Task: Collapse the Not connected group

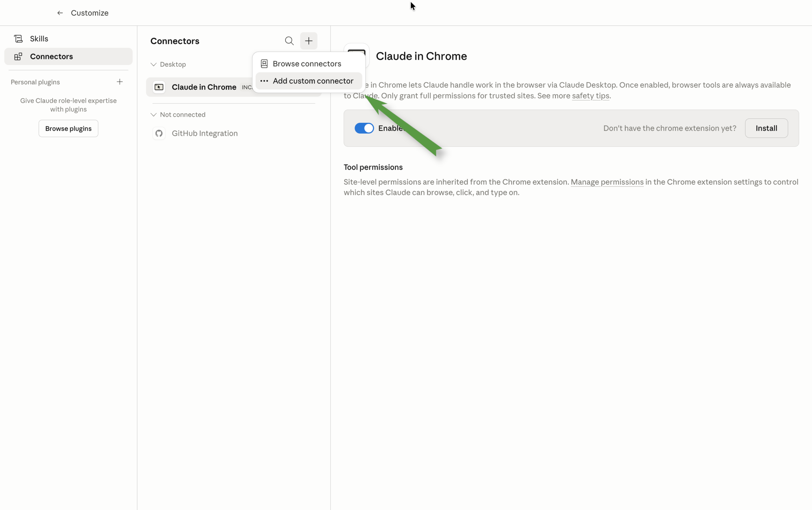Action: (x=154, y=115)
